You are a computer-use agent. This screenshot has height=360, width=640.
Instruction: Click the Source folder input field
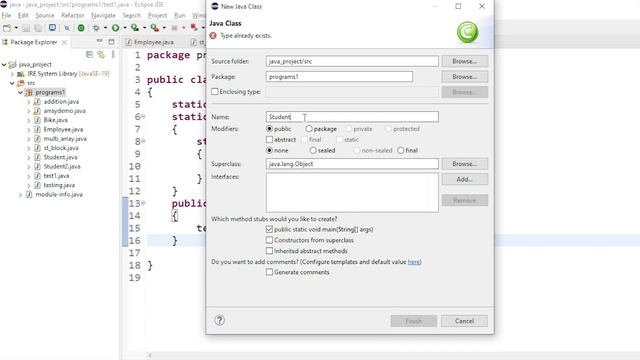tap(352, 61)
